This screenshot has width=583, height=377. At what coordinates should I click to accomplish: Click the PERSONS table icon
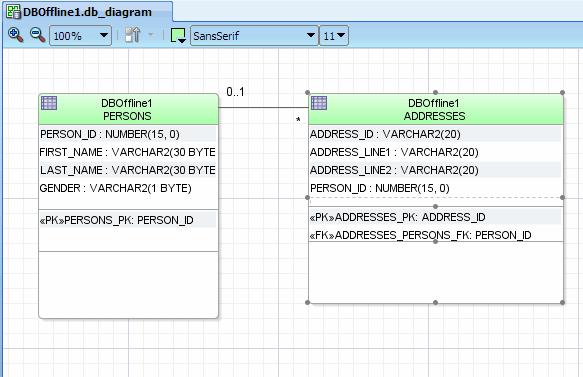[49, 103]
